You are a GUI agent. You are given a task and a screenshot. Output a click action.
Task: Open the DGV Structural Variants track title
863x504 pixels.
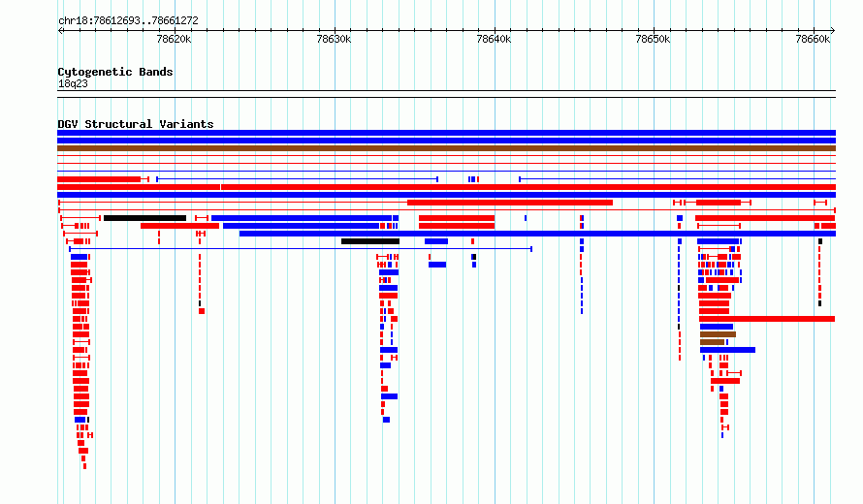[x=136, y=124]
